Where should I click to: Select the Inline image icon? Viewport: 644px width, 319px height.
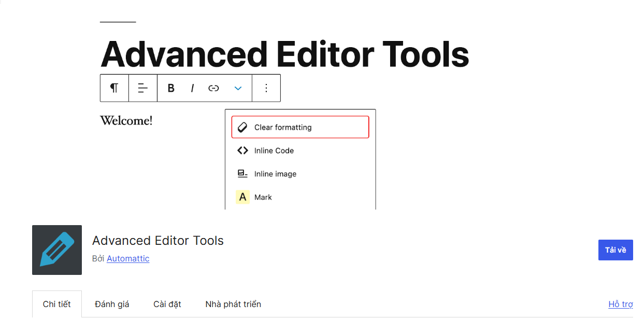[x=242, y=173]
